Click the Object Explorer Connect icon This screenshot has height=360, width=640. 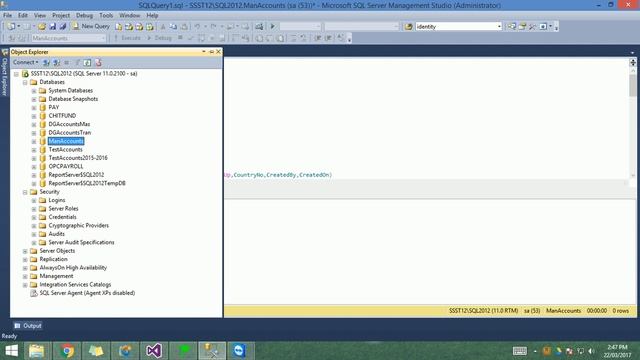(46, 62)
